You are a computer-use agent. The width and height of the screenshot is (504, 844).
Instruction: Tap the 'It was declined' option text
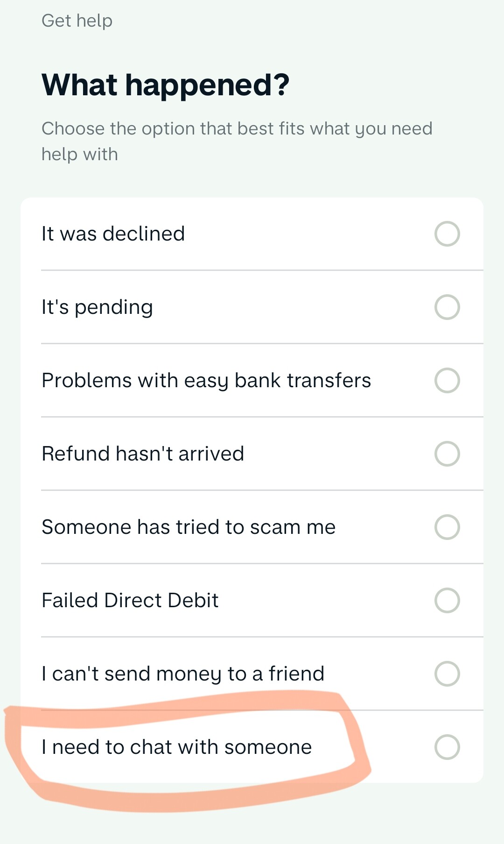(113, 234)
